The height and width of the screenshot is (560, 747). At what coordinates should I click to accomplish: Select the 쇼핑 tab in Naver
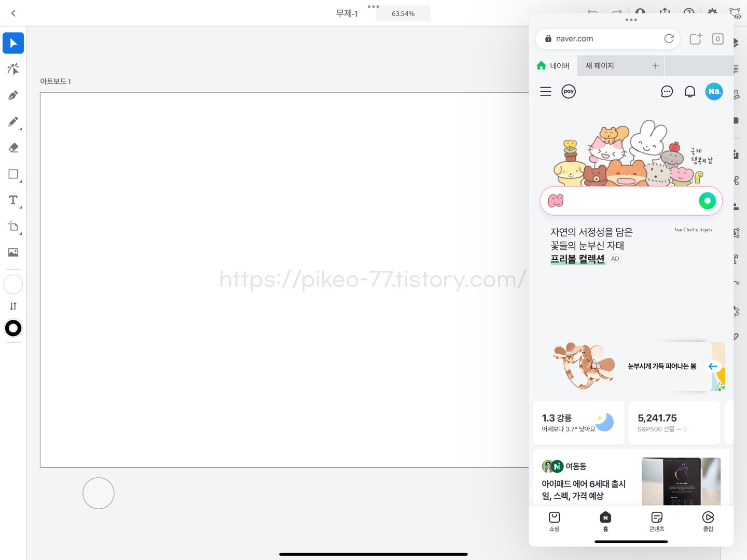pyautogui.click(x=554, y=522)
